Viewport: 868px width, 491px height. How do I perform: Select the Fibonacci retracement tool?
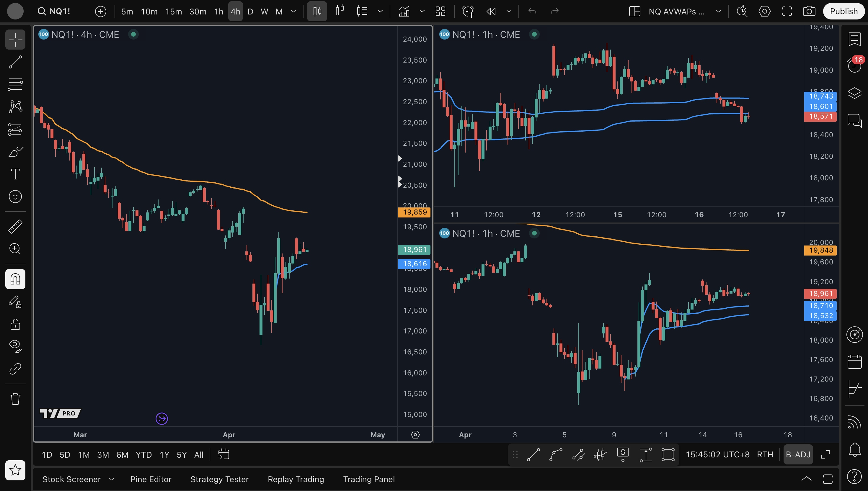pos(15,84)
